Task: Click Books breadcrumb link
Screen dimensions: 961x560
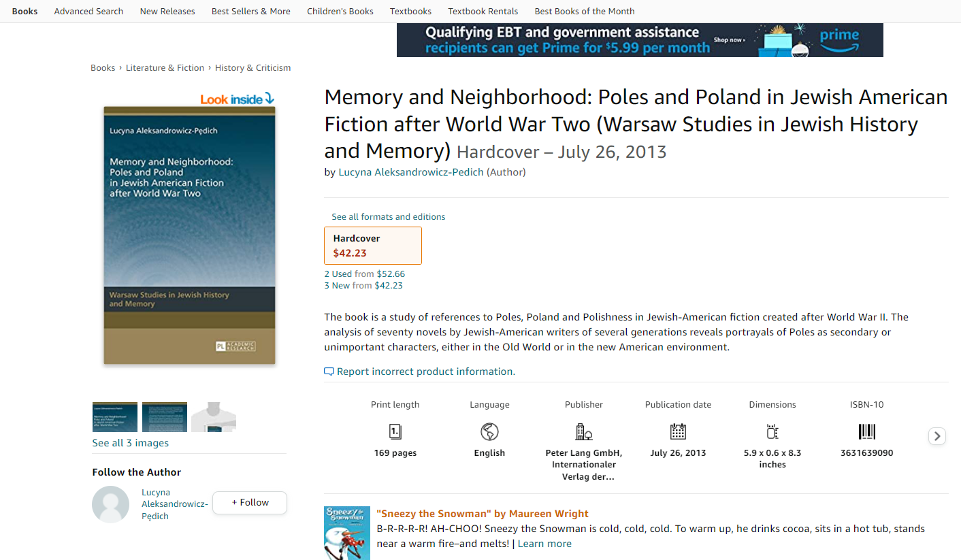Action: click(x=103, y=67)
